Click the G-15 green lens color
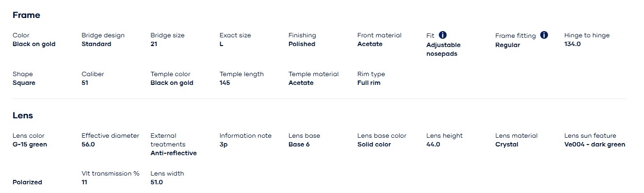This screenshot has width=644, height=193. 30,145
